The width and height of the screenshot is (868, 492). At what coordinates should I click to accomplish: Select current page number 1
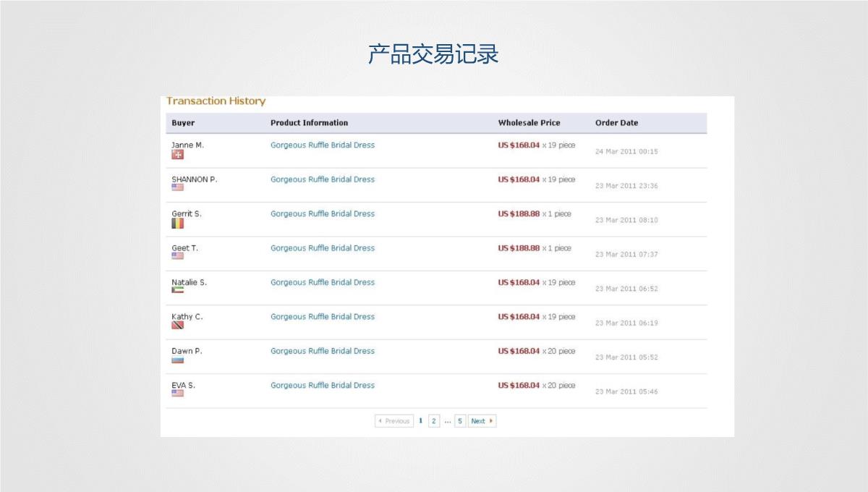[x=420, y=421]
